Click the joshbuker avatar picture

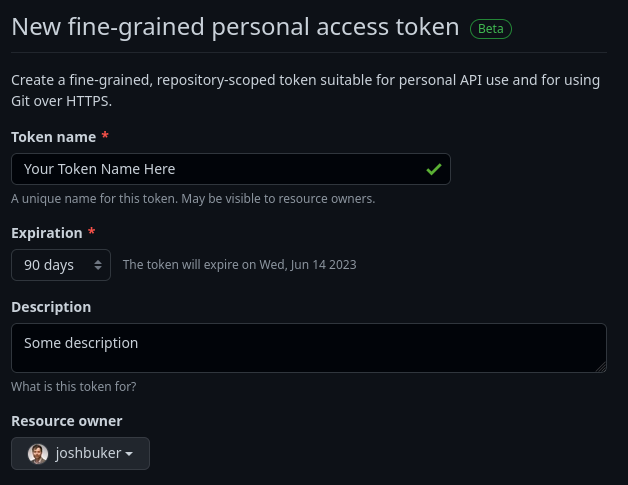38,453
